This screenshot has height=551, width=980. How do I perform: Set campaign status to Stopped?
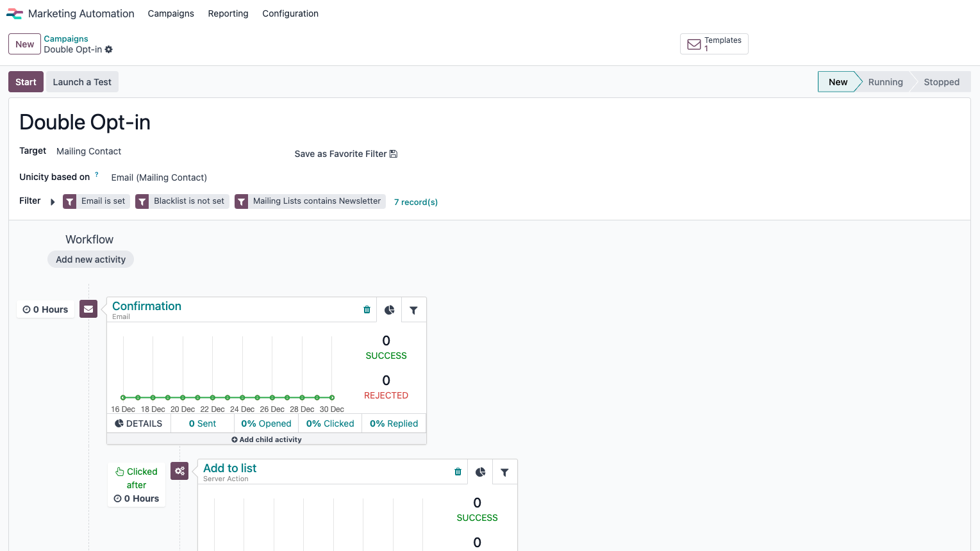click(941, 82)
